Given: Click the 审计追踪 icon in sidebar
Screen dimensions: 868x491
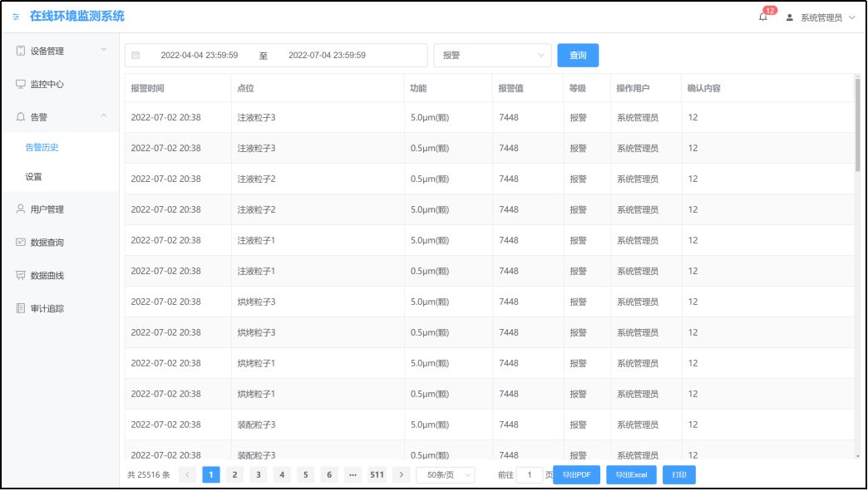Looking at the screenshot, I should 21,308.
